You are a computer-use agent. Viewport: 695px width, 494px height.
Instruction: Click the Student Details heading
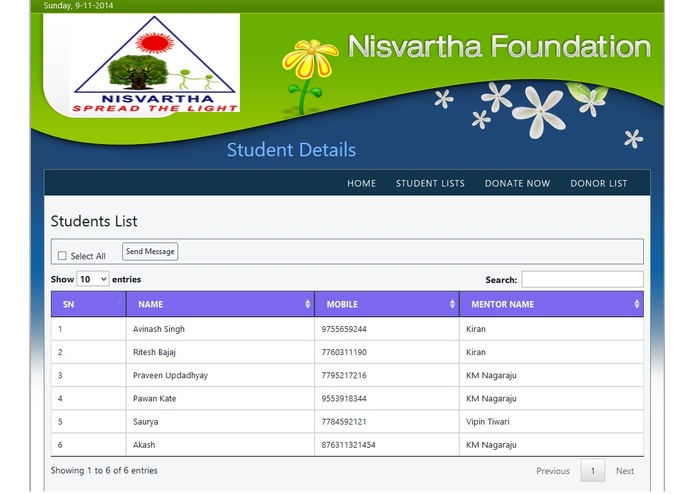click(291, 150)
